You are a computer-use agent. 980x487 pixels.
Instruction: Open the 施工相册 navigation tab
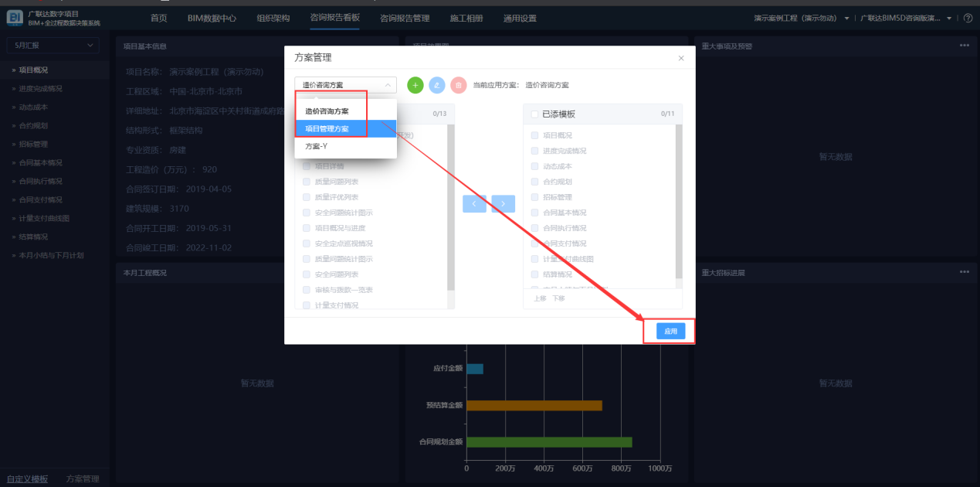point(466,18)
